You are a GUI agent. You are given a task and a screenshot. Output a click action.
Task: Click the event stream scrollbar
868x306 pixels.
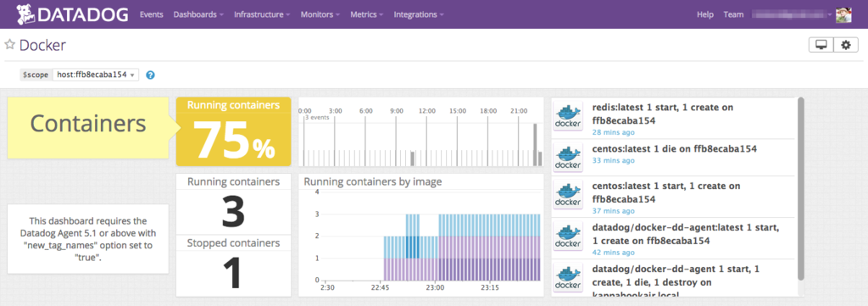pos(800,188)
